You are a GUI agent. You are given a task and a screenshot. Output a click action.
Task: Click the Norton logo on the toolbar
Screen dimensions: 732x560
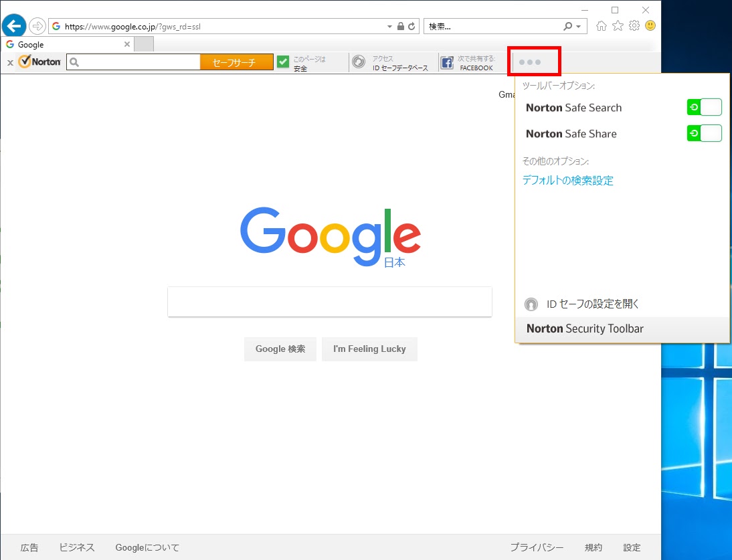click(x=39, y=62)
